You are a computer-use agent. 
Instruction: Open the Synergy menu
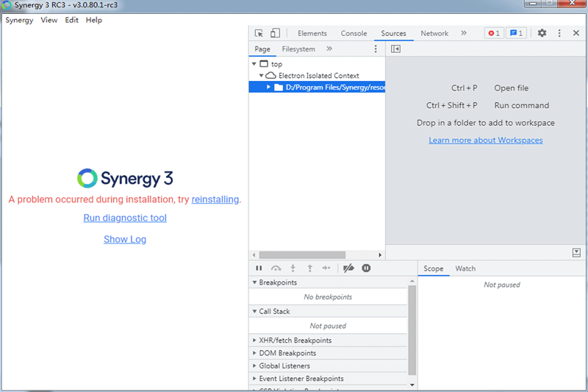pyautogui.click(x=19, y=21)
